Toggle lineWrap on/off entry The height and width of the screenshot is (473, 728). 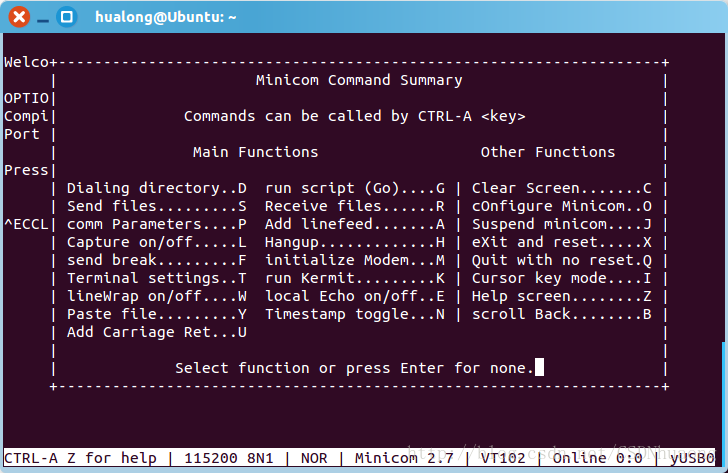tap(156, 296)
